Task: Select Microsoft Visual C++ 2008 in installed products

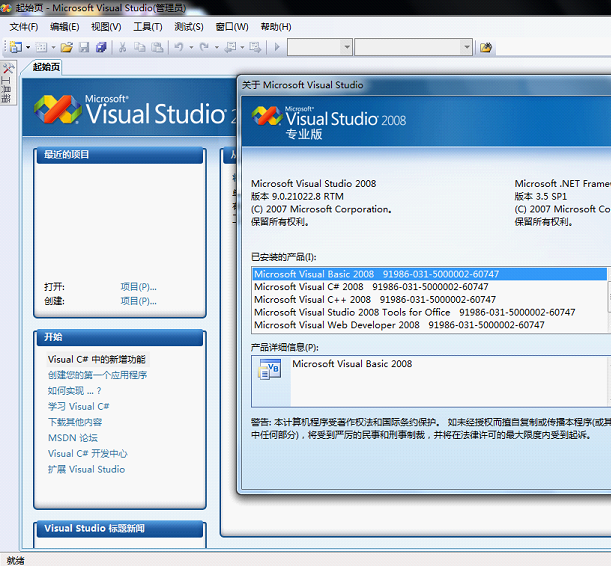Action: tap(429, 300)
